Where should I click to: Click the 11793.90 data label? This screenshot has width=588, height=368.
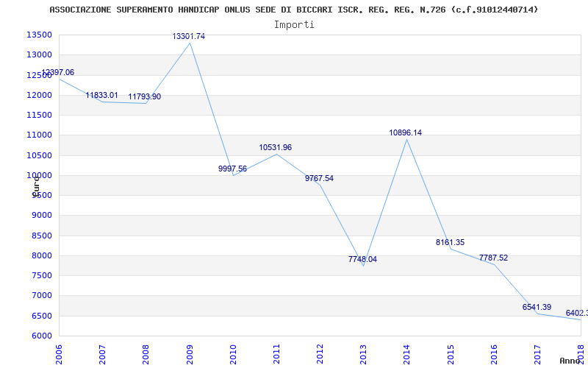point(145,97)
